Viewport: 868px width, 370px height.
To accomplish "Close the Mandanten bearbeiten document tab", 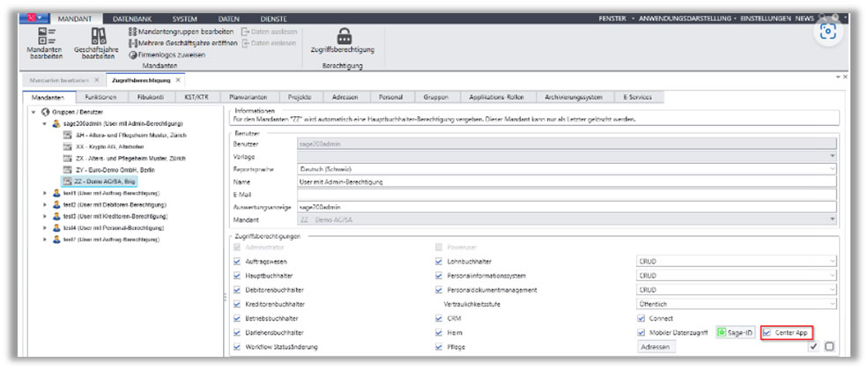I will [97, 80].
